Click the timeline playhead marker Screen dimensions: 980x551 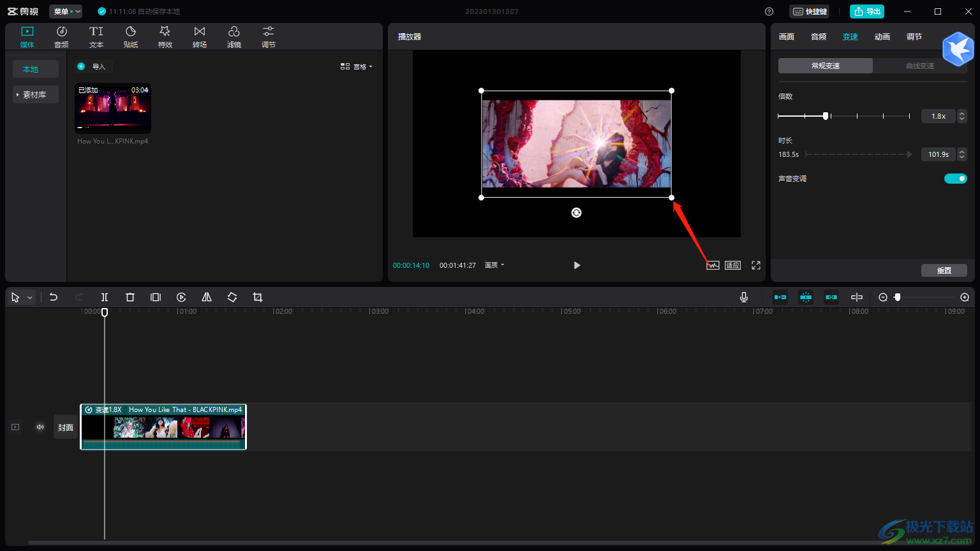click(105, 312)
